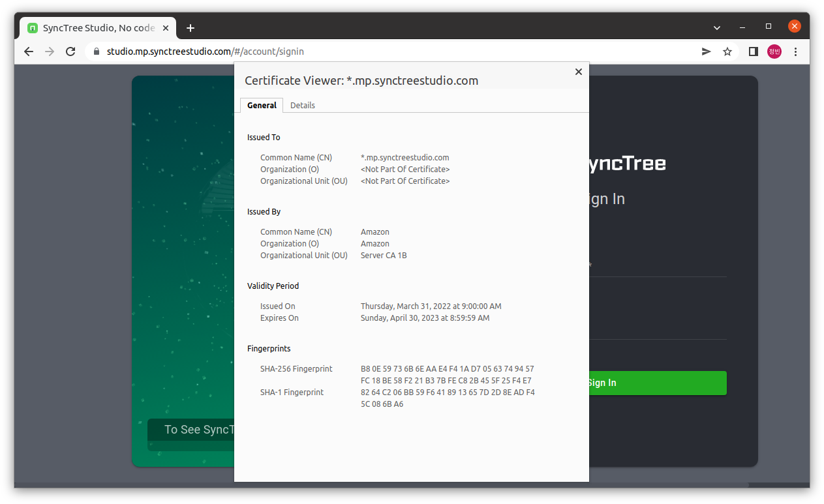The image size is (824, 504).
Task: Close the Certificate Viewer dialog
Action: point(578,72)
